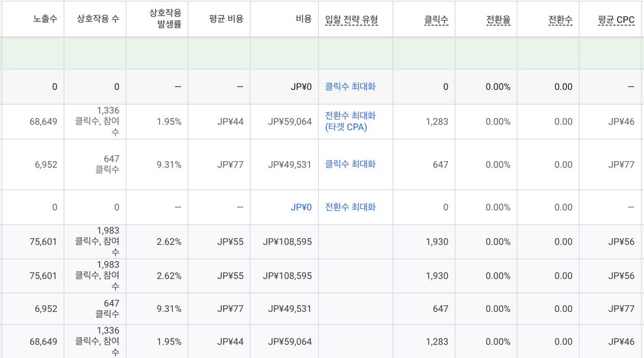Viewport: 644px width, 358px height.
Task: Select 68,649 in the last row without bid strategy
Action: (43, 342)
